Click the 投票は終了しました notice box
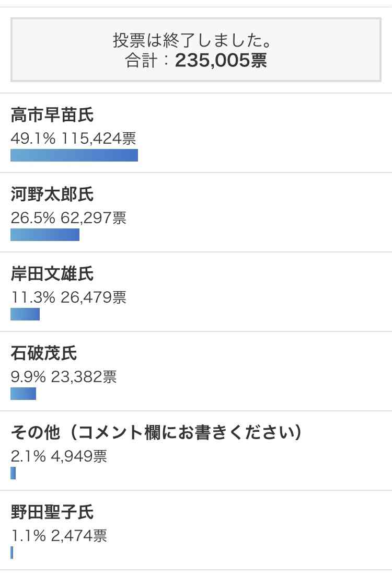Screen dimensions: 392x574 coord(196,50)
